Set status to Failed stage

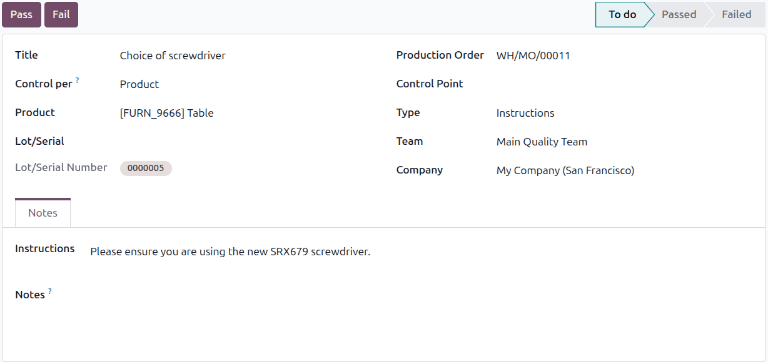point(736,15)
